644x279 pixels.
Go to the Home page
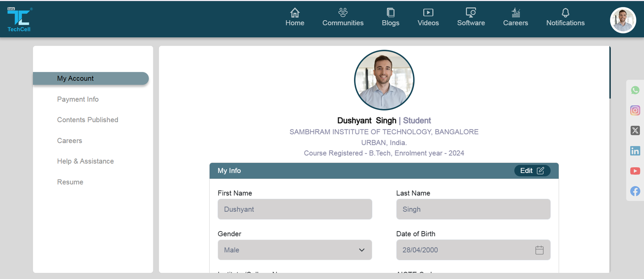(295, 18)
